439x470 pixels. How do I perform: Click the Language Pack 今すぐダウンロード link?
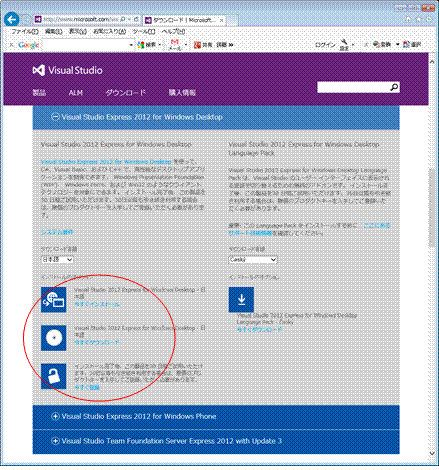[259, 329]
